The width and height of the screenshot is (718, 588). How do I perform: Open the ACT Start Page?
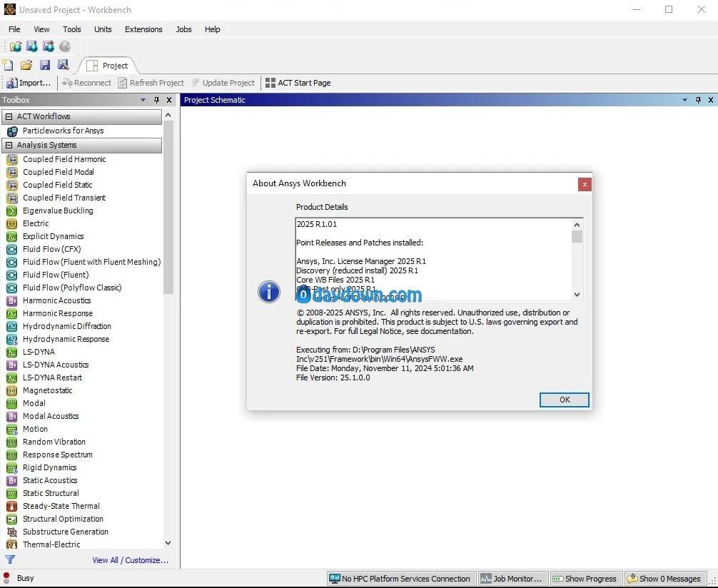point(298,83)
